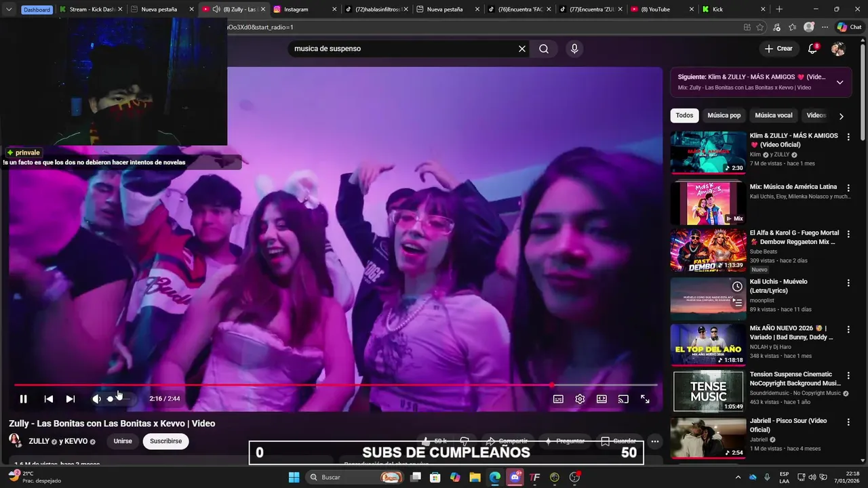Switch to theater mode
868x488 pixels.
(601, 399)
